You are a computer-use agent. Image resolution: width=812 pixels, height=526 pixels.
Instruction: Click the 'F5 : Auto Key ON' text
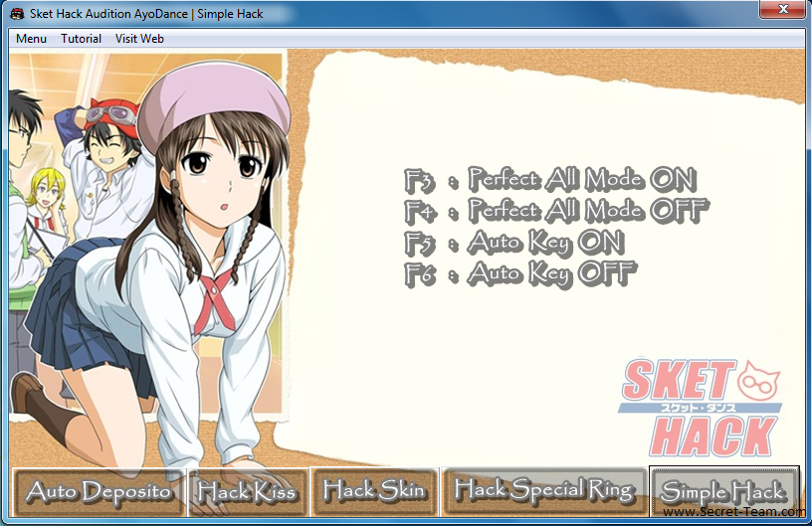point(514,243)
